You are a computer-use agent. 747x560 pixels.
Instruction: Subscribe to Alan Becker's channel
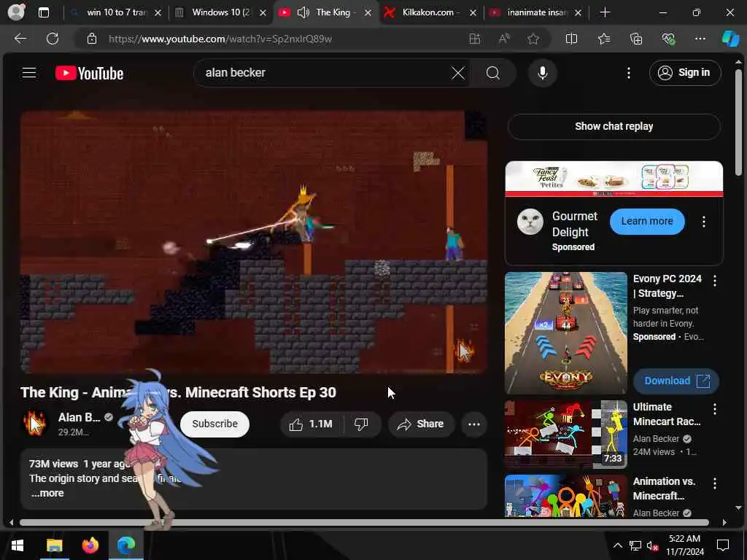pyautogui.click(x=214, y=424)
